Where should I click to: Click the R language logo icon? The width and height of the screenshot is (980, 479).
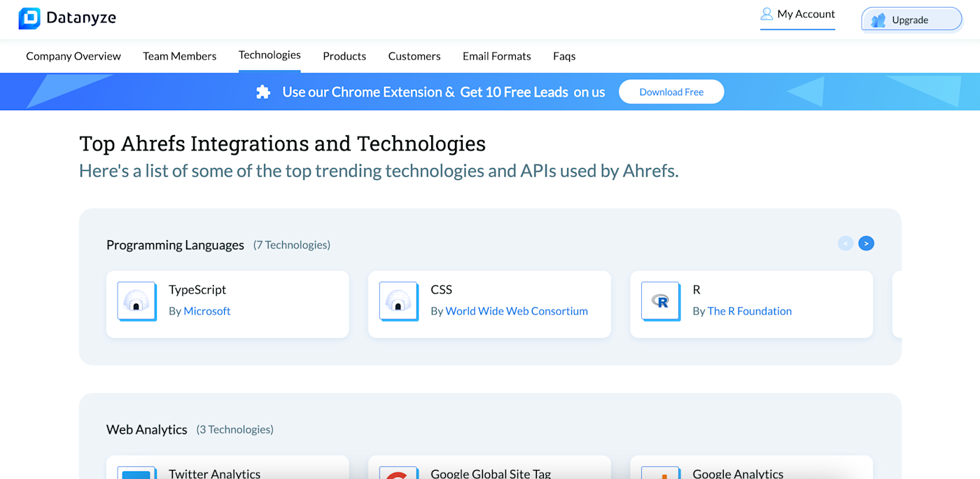tap(660, 301)
